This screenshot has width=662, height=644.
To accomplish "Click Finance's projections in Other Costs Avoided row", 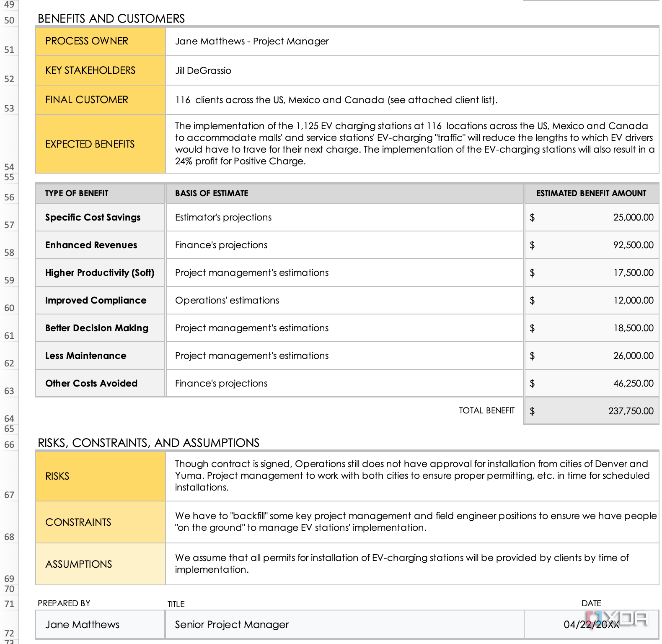I will coord(345,383).
